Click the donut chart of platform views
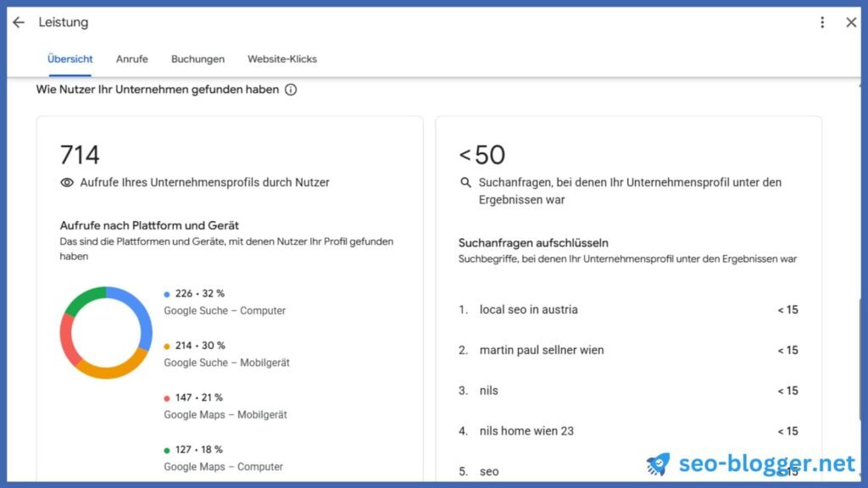The height and width of the screenshot is (488, 868). point(106,332)
